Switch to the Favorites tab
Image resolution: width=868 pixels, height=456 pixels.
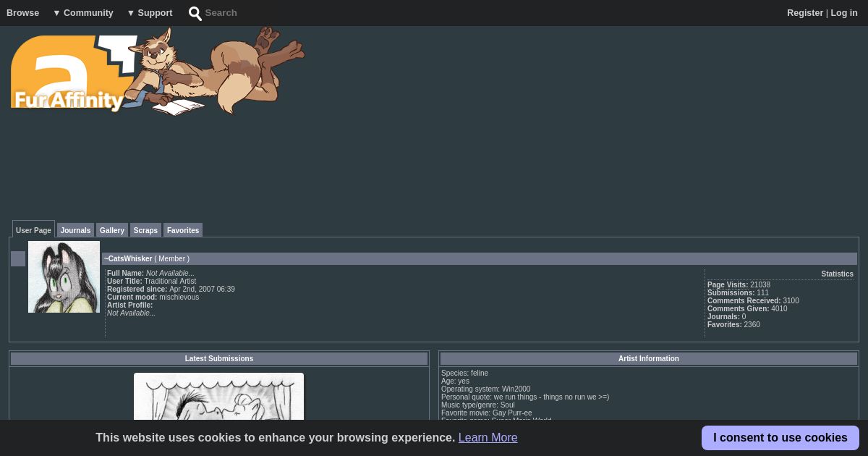click(183, 230)
